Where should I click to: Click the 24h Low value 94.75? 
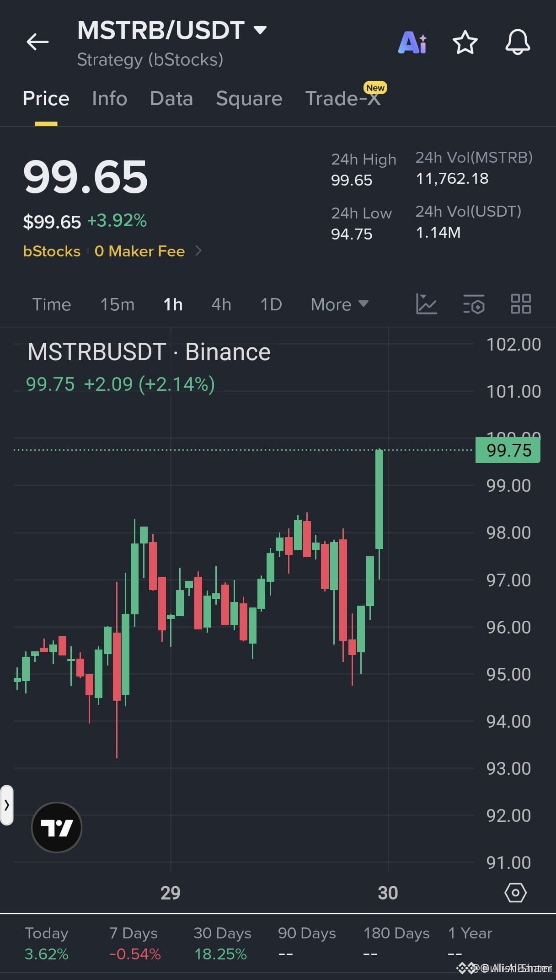(352, 234)
